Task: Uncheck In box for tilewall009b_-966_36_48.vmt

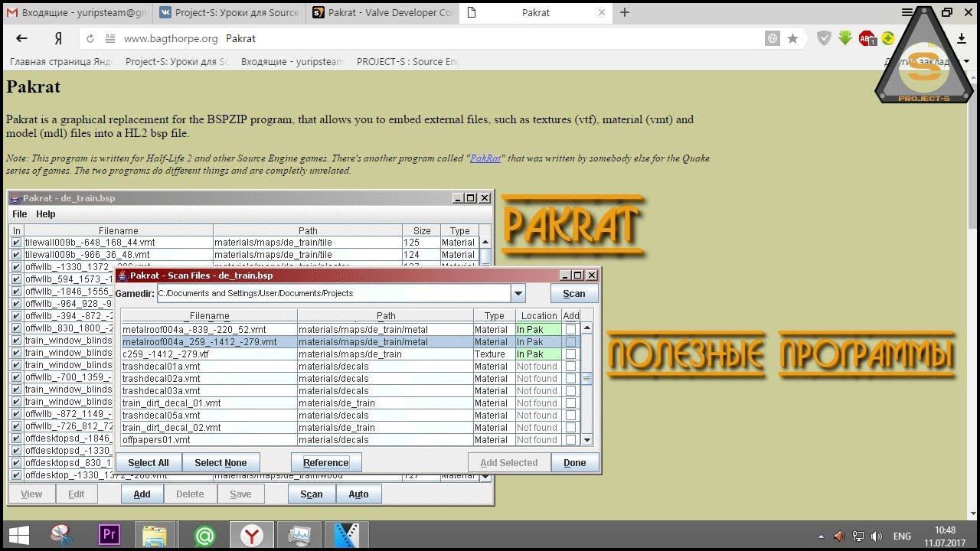Action: (16, 255)
